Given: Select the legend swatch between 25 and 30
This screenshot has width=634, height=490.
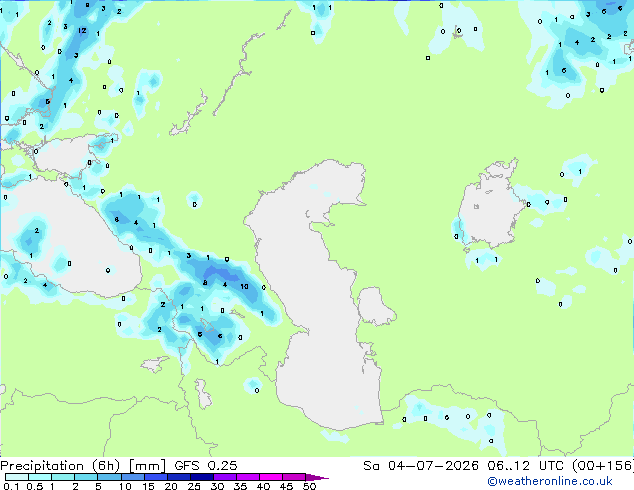Looking at the screenshot, I should (201, 477).
